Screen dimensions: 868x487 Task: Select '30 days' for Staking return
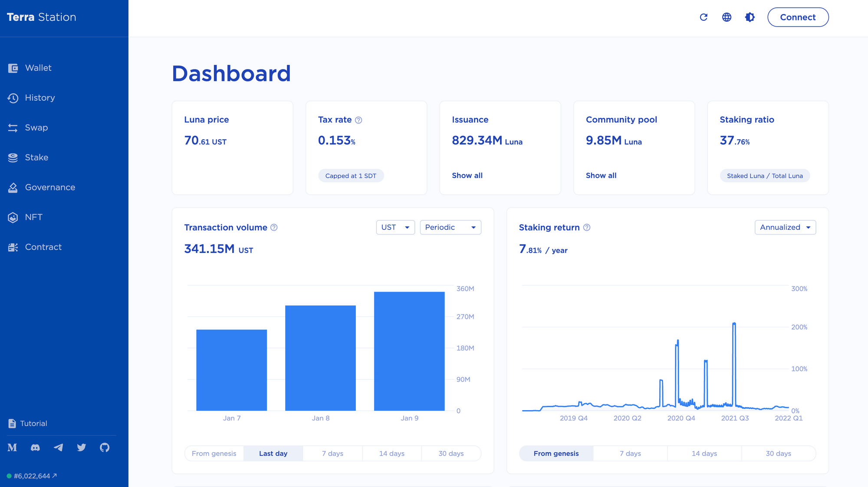tap(778, 454)
